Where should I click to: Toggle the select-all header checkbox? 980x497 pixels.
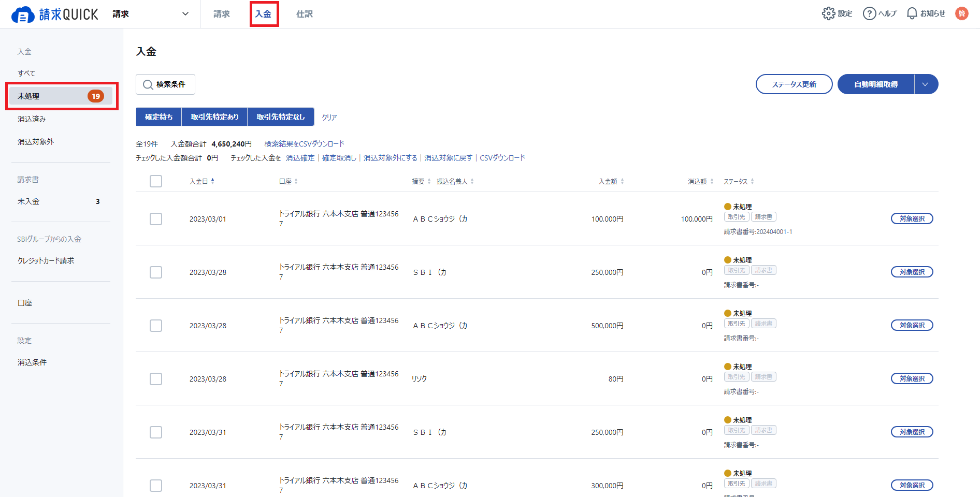tap(156, 181)
